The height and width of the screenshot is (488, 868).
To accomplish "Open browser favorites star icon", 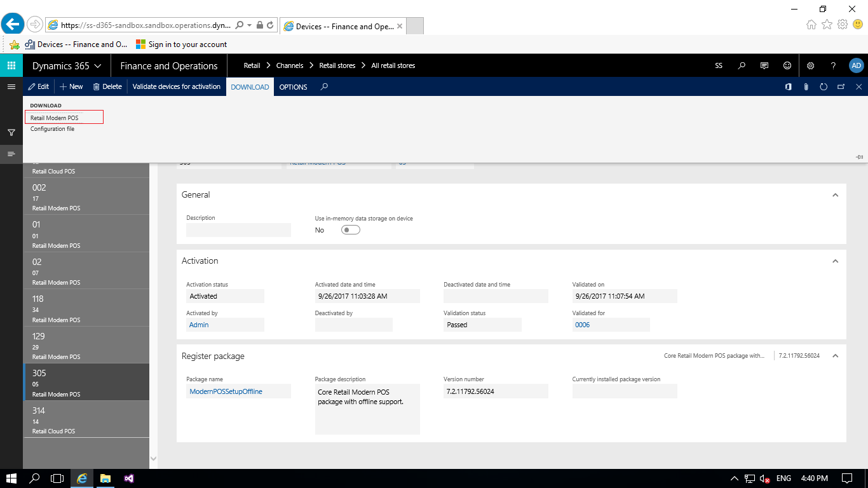I will tap(827, 25).
